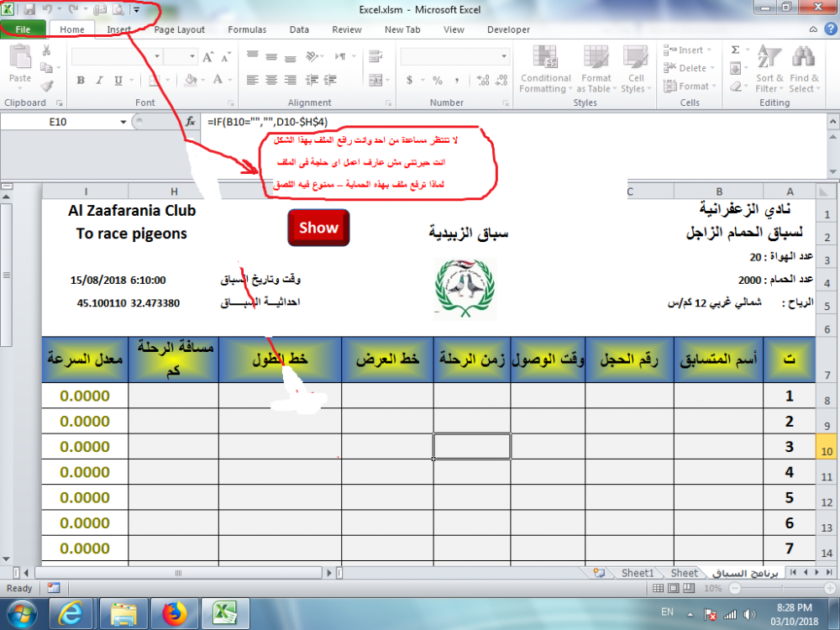The height and width of the screenshot is (630, 840).
Task: Click the AutoSum sigma icon
Action: [x=736, y=50]
